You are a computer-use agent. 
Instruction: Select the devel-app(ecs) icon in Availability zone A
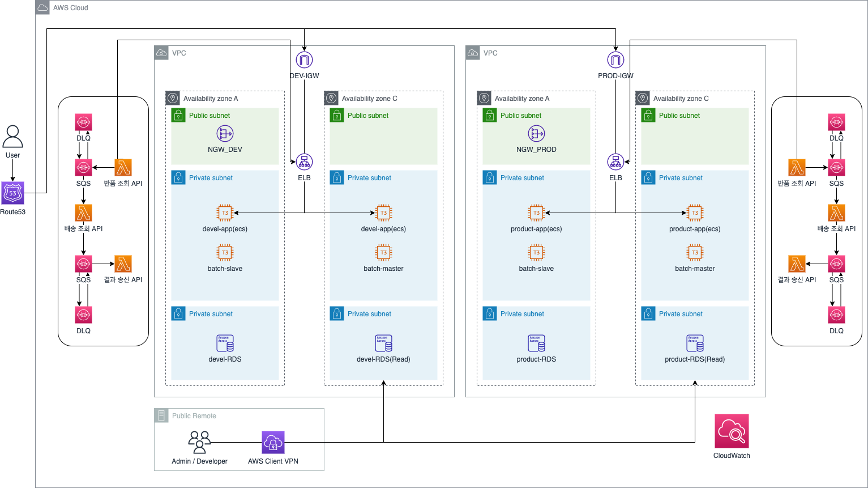225,213
